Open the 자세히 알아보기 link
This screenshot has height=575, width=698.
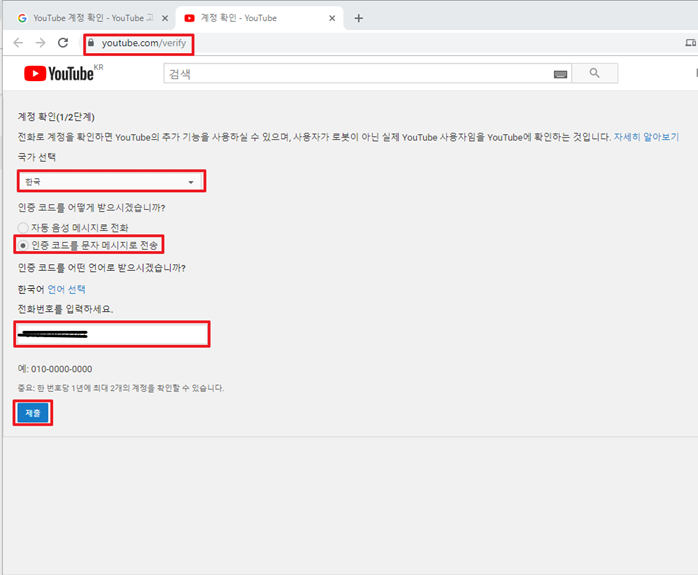[x=646, y=137]
